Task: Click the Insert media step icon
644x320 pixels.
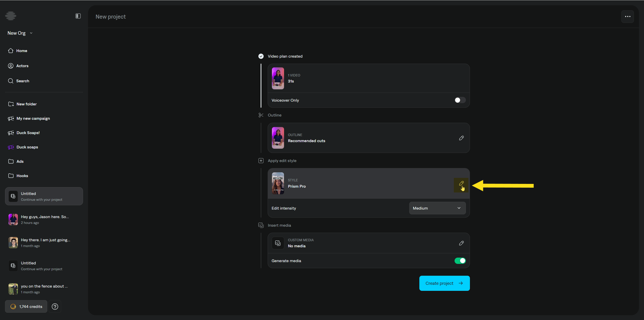Action: pos(261,225)
